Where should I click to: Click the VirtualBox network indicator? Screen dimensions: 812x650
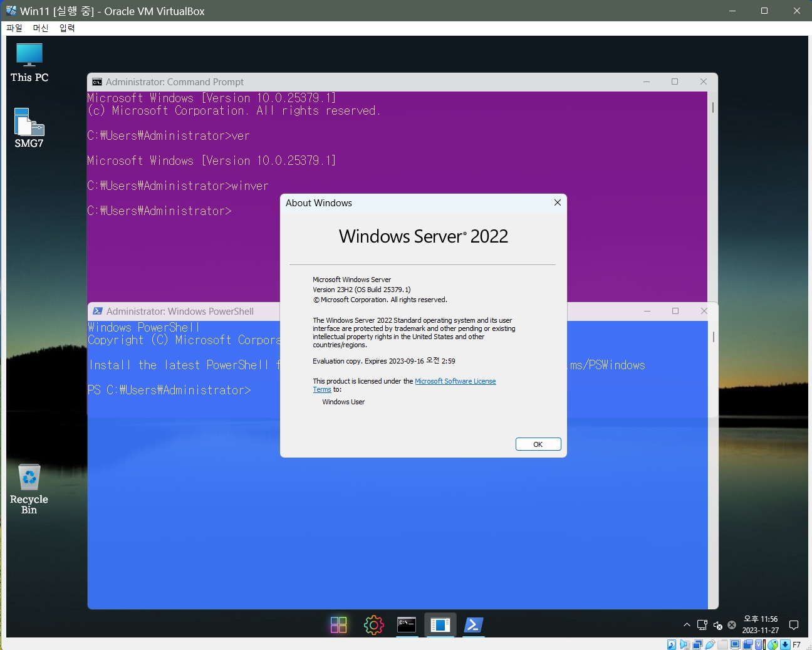coord(697,644)
